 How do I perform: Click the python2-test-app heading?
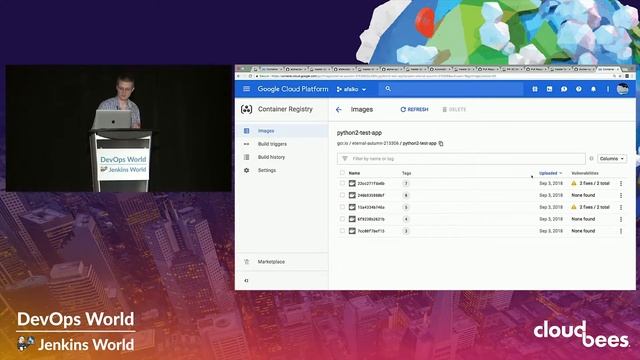tap(359, 133)
